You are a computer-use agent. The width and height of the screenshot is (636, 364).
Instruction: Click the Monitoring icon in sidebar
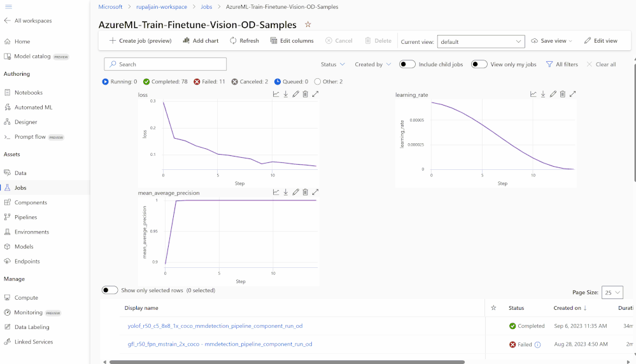point(7,312)
